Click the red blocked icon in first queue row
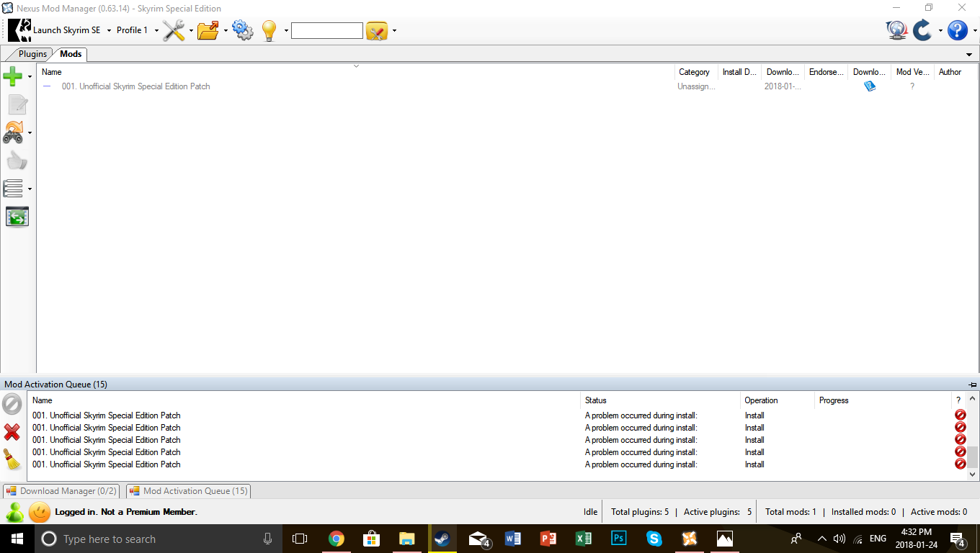This screenshot has width=980, height=553. coord(960,415)
